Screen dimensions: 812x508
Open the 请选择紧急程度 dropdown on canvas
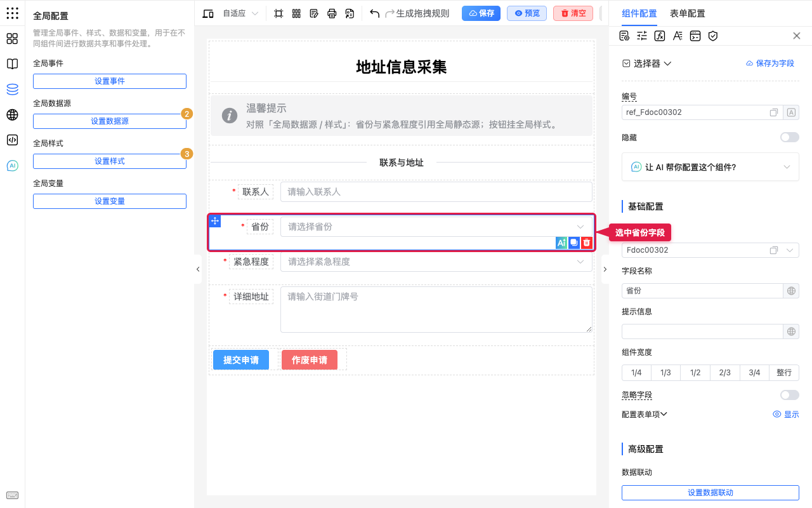[436, 262]
